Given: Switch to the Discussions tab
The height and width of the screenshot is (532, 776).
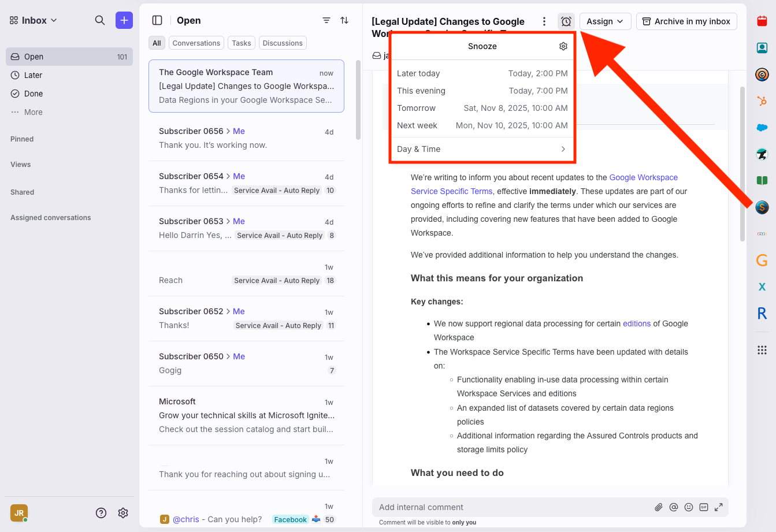Looking at the screenshot, I should (x=283, y=43).
